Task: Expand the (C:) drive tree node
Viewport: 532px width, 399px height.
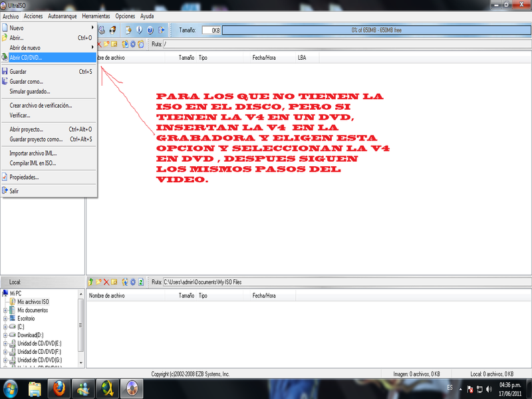Action: [x=5, y=327]
